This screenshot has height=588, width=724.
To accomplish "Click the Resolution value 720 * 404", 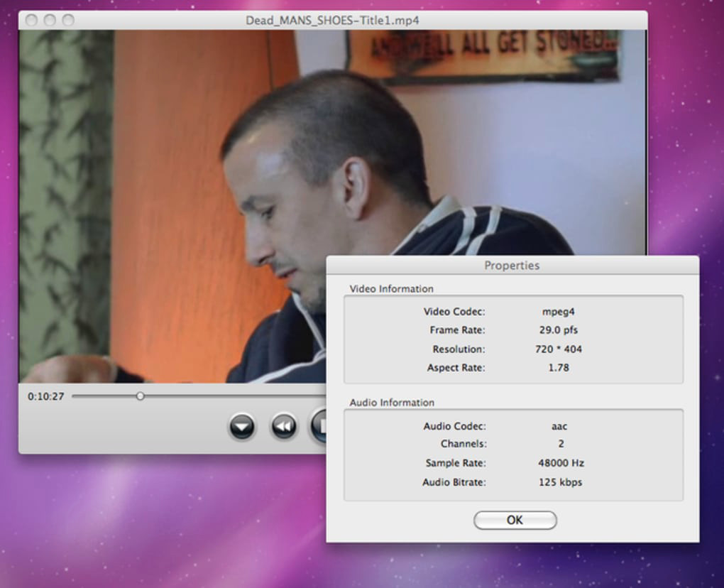I will tap(558, 349).
